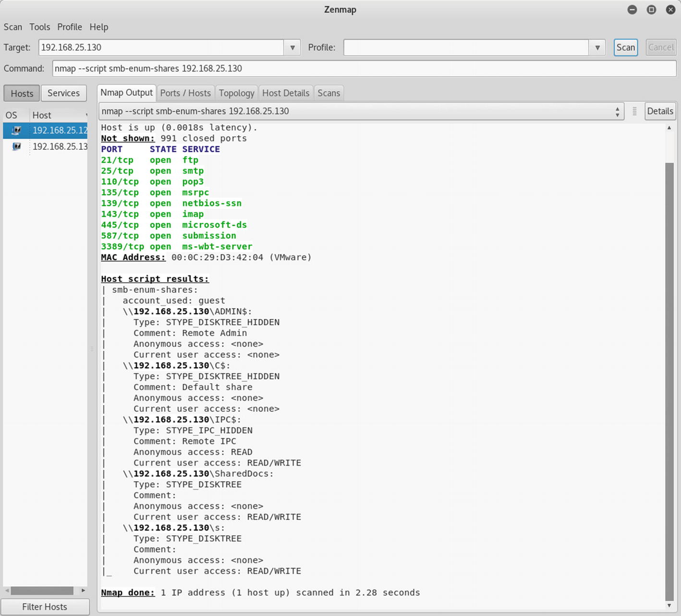Switch to the Ports / Hosts tab
Image resolution: width=681 pixels, height=616 pixels.
pos(185,93)
